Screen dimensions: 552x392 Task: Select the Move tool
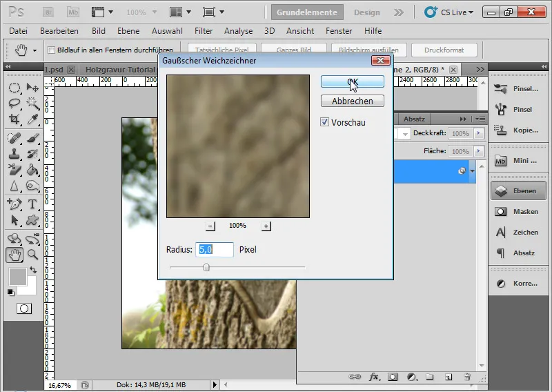pyautogui.click(x=32, y=88)
